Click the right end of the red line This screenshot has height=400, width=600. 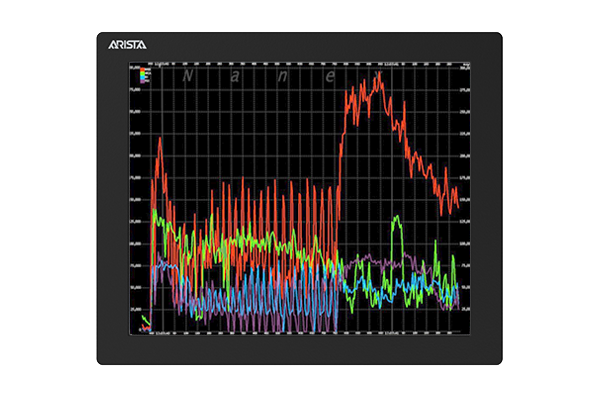tap(457, 206)
